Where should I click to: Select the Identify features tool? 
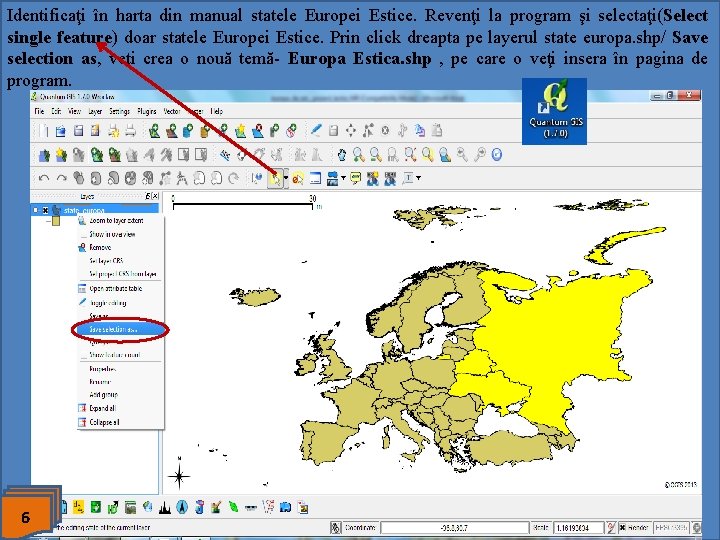(257, 178)
